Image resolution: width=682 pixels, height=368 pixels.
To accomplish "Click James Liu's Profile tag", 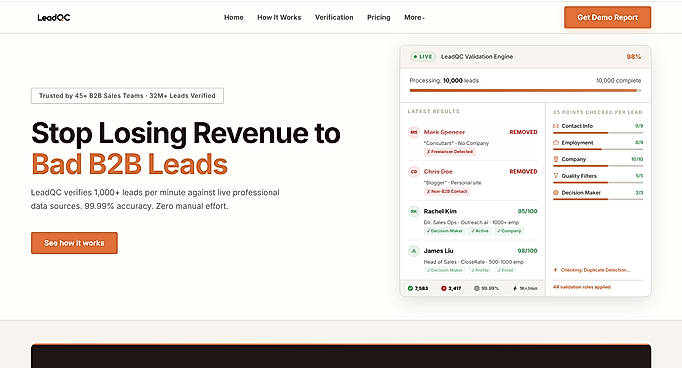I will 480,270.
